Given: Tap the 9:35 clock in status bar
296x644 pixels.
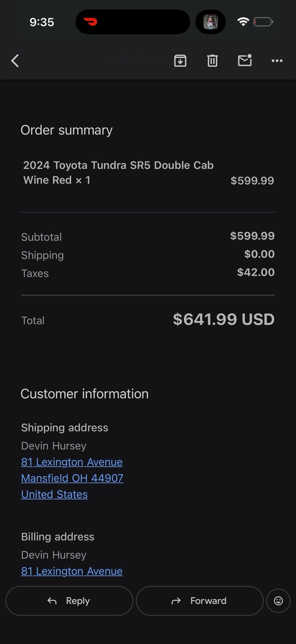Looking at the screenshot, I should click(42, 22).
